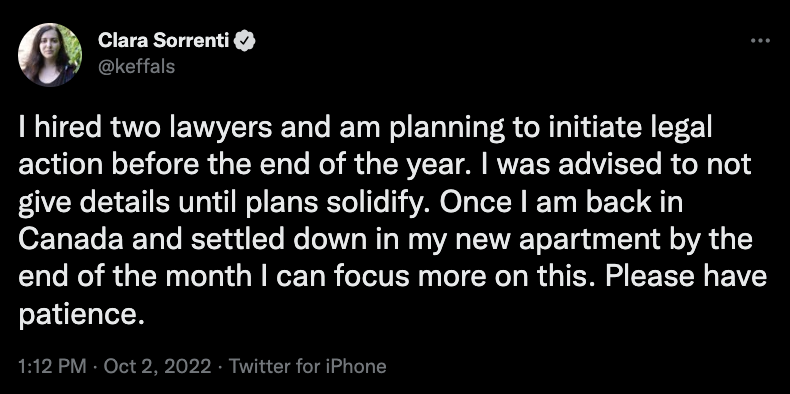The width and height of the screenshot is (790, 394).
Task: Click the word 'Canada' in tweet
Action: click(71, 239)
